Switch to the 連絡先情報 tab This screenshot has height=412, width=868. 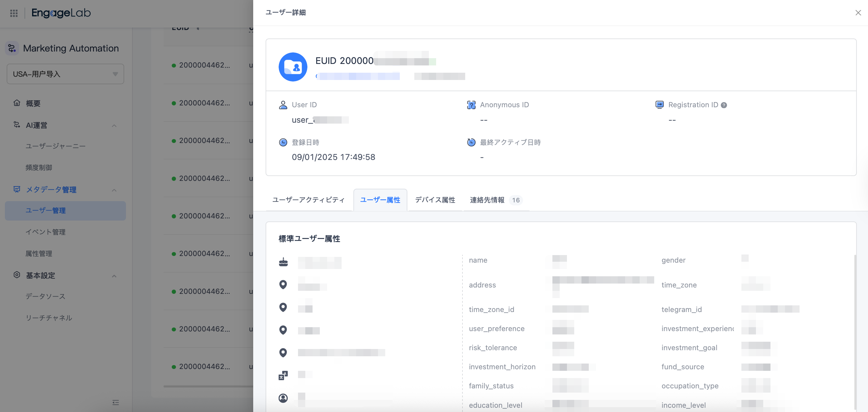(x=496, y=200)
